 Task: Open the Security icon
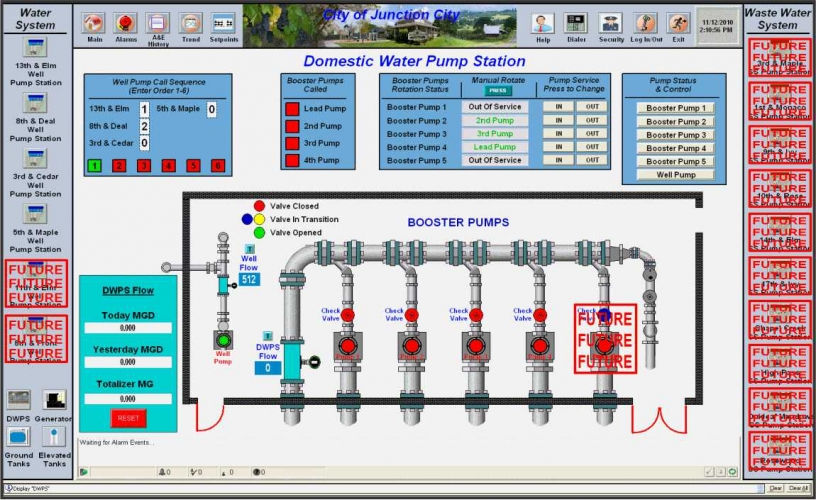pyautogui.click(x=610, y=24)
